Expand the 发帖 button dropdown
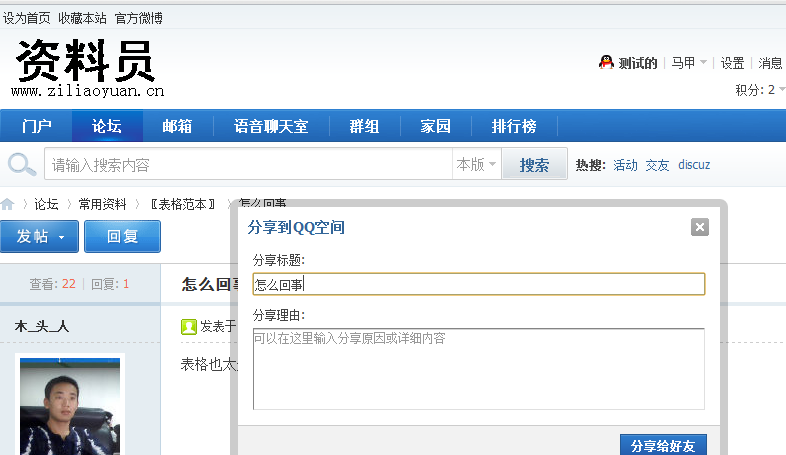 pos(62,237)
